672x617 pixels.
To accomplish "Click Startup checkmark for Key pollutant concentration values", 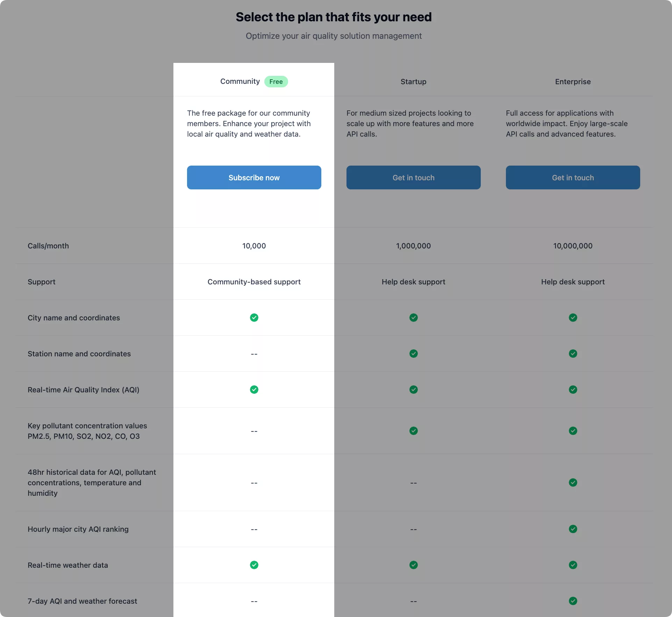I will 414,431.
